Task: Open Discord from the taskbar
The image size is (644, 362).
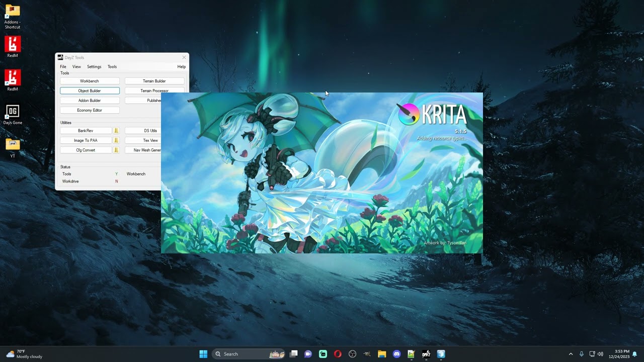Action: click(396, 354)
